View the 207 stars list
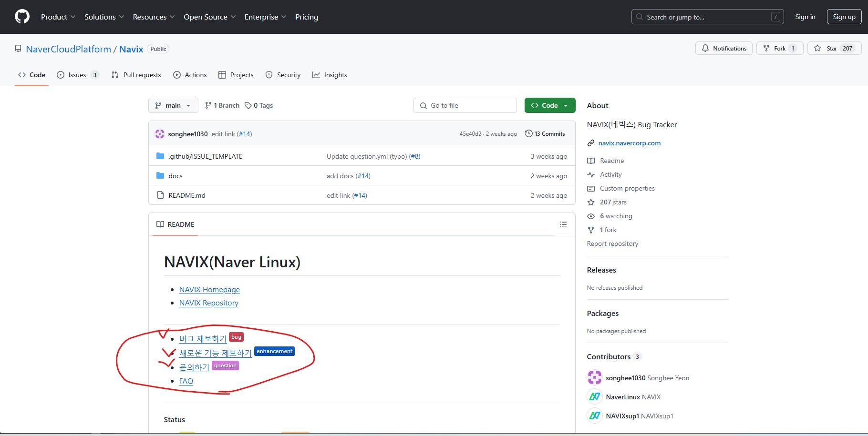The width and height of the screenshot is (868, 436). pos(613,203)
